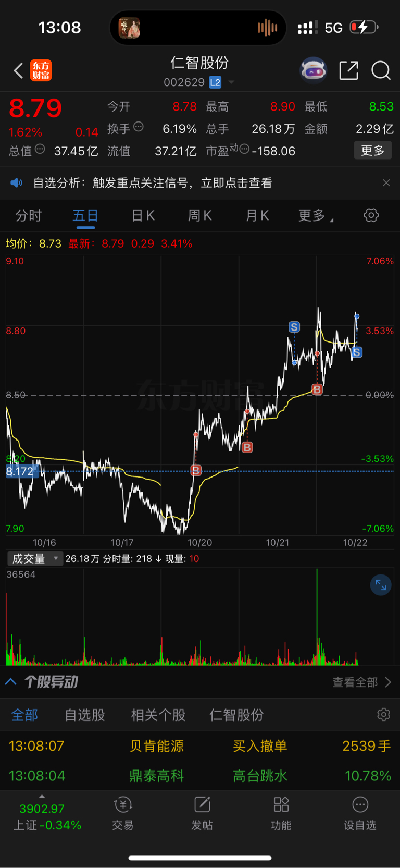Screen dimensions: 400x868
Task: Tap the 交易 button in bottom bar
Action: click(123, 814)
